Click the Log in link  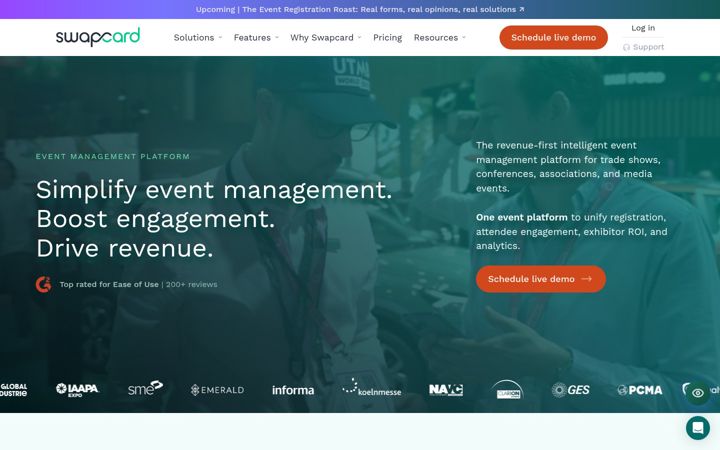(x=643, y=28)
